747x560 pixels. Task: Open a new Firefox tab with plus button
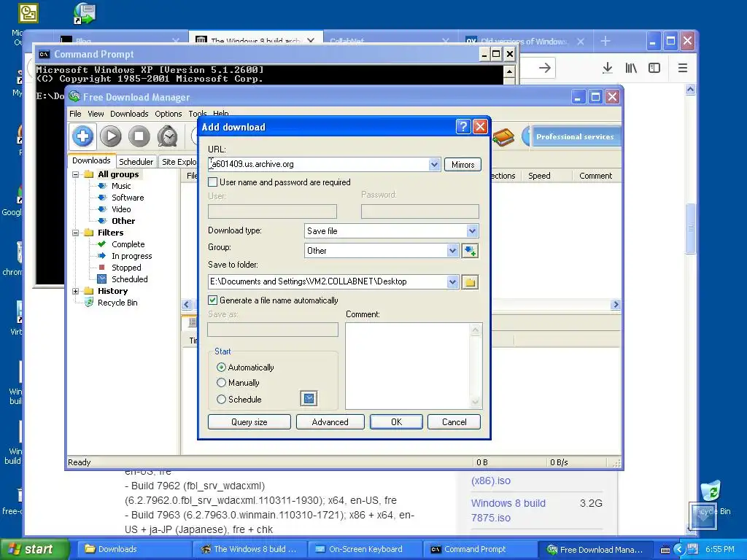click(605, 42)
